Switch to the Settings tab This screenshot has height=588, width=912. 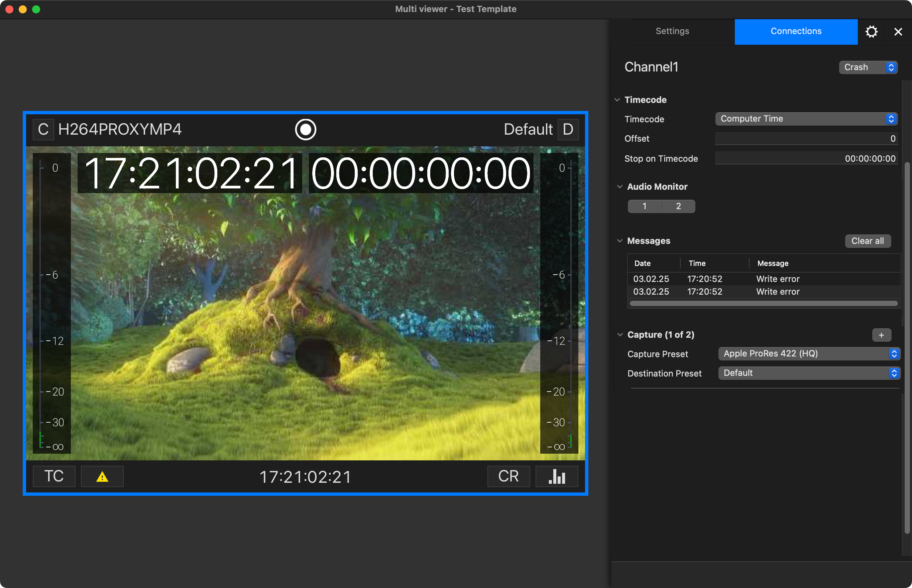pyautogui.click(x=672, y=31)
